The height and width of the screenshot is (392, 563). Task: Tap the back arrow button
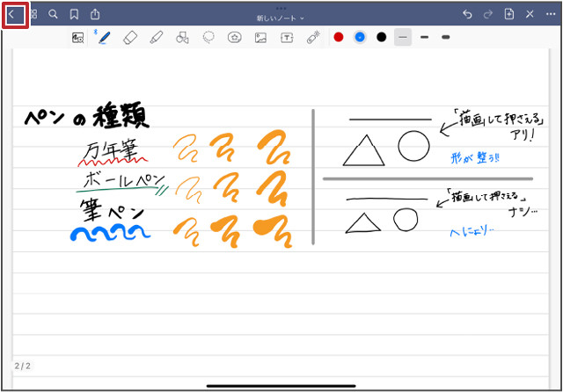click(11, 14)
